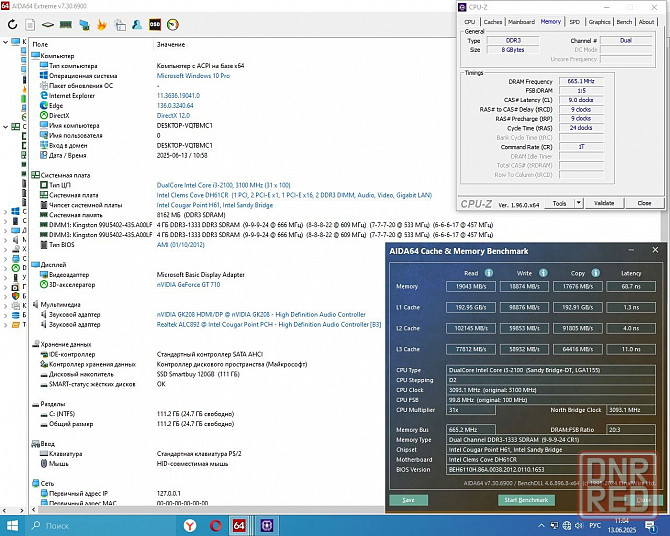The width and height of the screenshot is (670, 536).
Task: Click the volume icon in the system tray
Action: [x=579, y=525]
